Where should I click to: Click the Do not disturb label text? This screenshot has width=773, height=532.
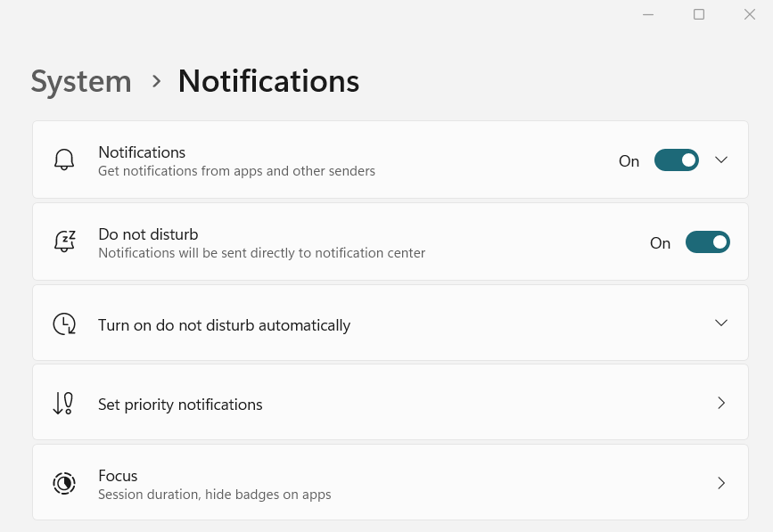pos(148,234)
